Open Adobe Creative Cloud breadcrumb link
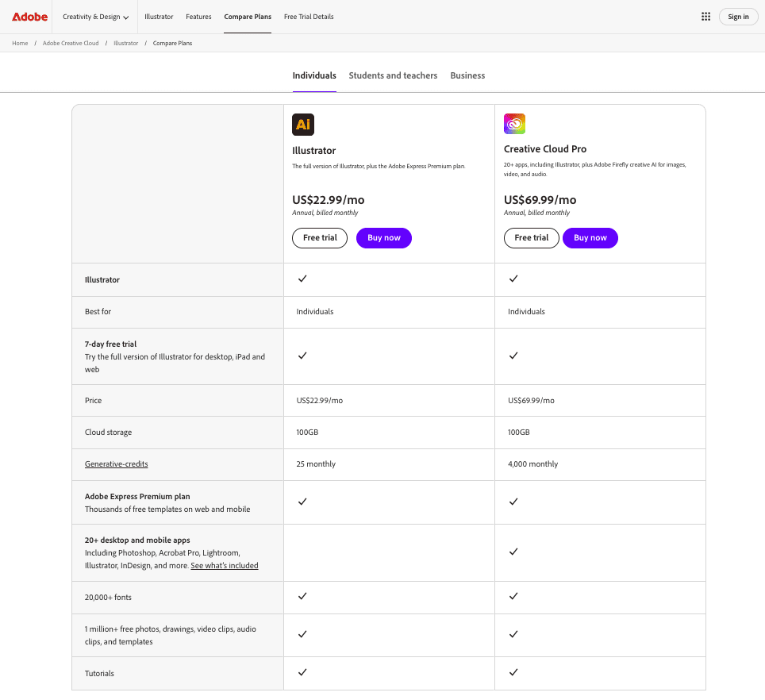 click(71, 43)
